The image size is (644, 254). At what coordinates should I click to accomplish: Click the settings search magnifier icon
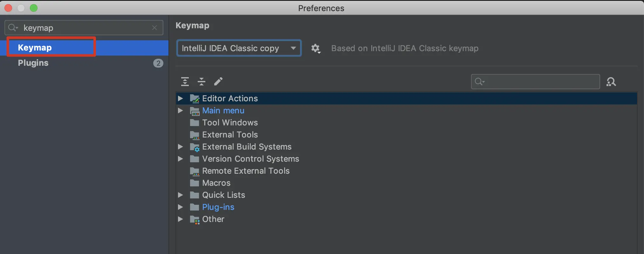pyautogui.click(x=13, y=28)
